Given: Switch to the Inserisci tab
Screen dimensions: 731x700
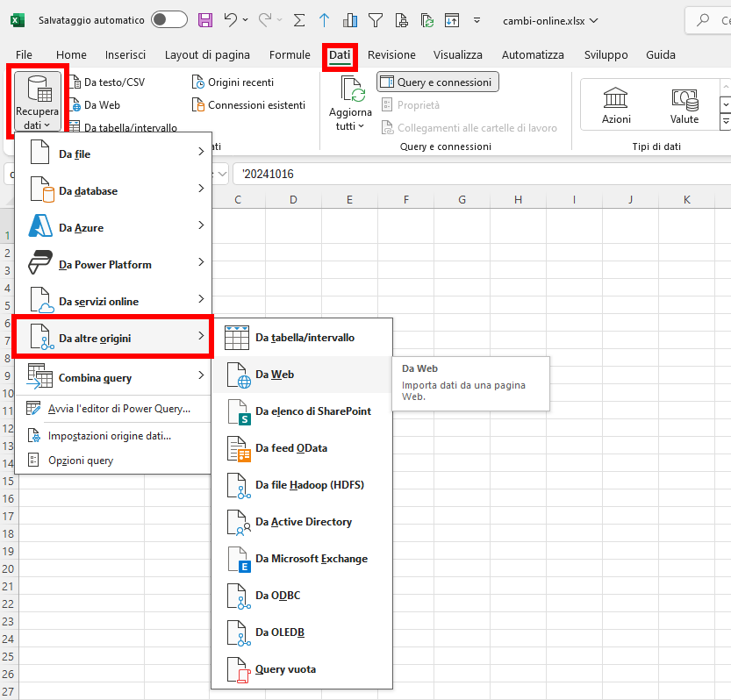Looking at the screenshot, I should [125, 55].
